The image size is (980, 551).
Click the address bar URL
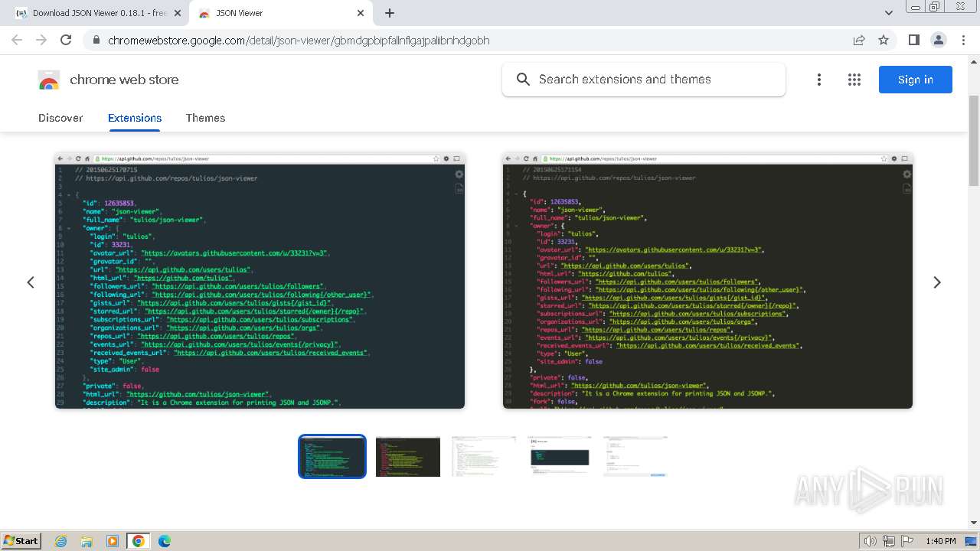coord(299,40)
